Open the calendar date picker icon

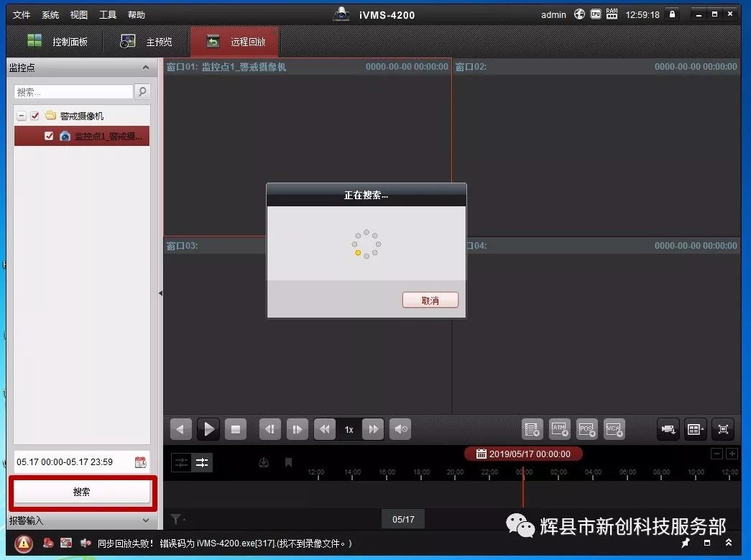[140, 462]
